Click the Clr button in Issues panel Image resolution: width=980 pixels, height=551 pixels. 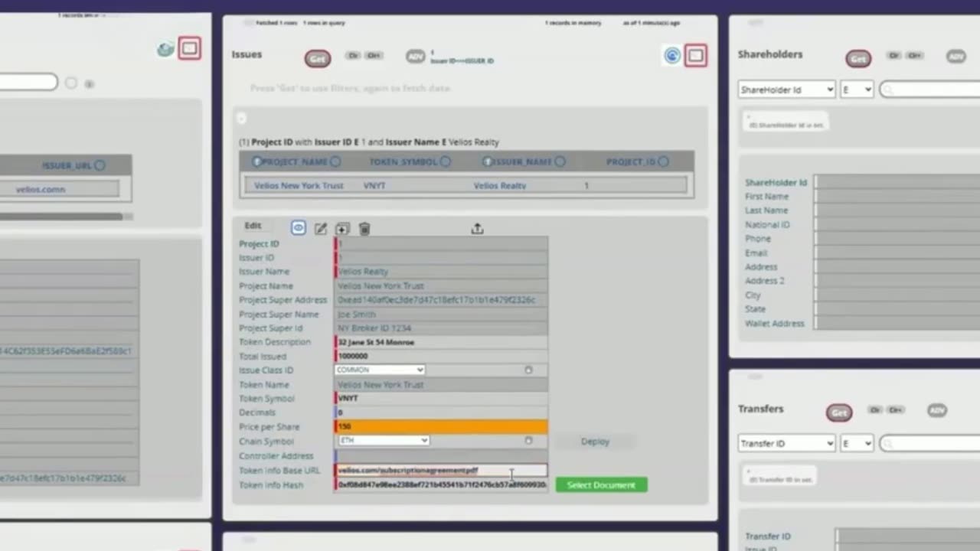coord(353,56)
